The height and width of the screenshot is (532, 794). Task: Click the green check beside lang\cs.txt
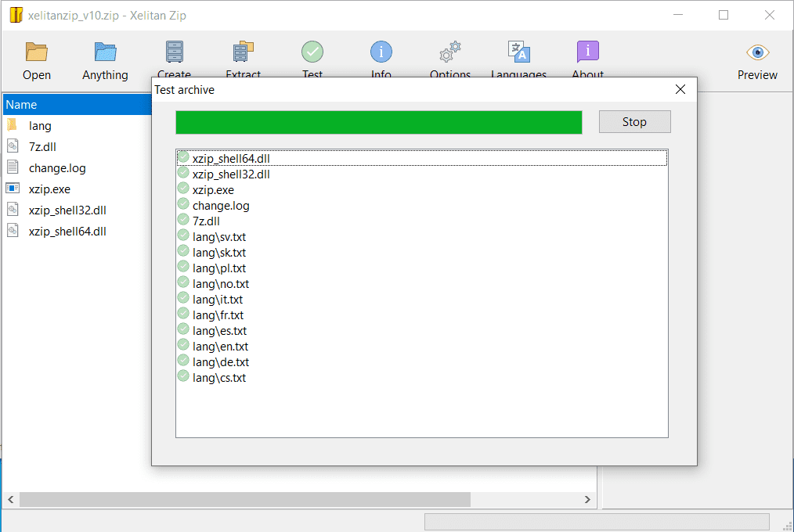183,376
